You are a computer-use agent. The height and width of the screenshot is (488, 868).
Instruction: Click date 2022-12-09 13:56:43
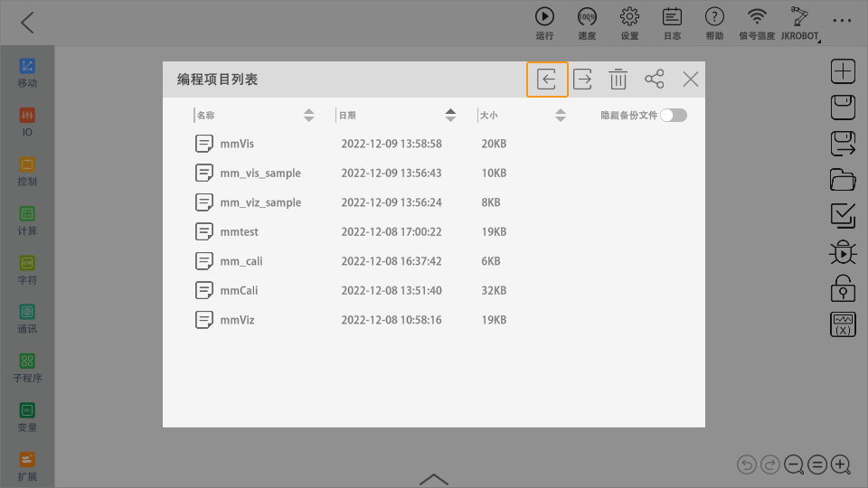pyautogui.click(x=392, y=174)
